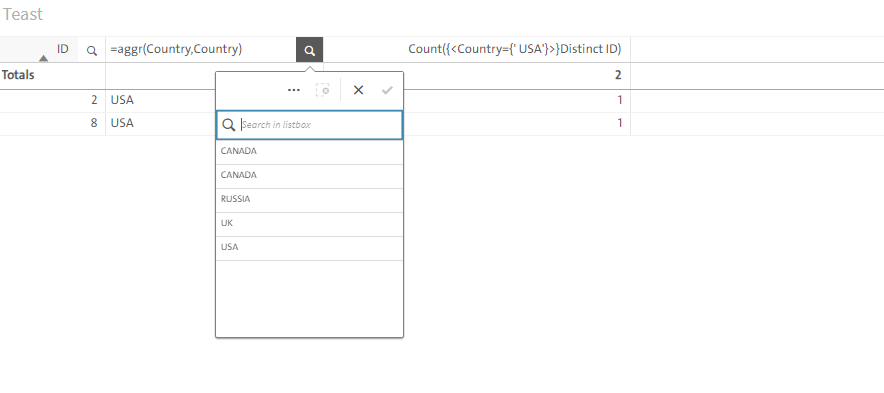Select USA in the listbox

[310, 248]
